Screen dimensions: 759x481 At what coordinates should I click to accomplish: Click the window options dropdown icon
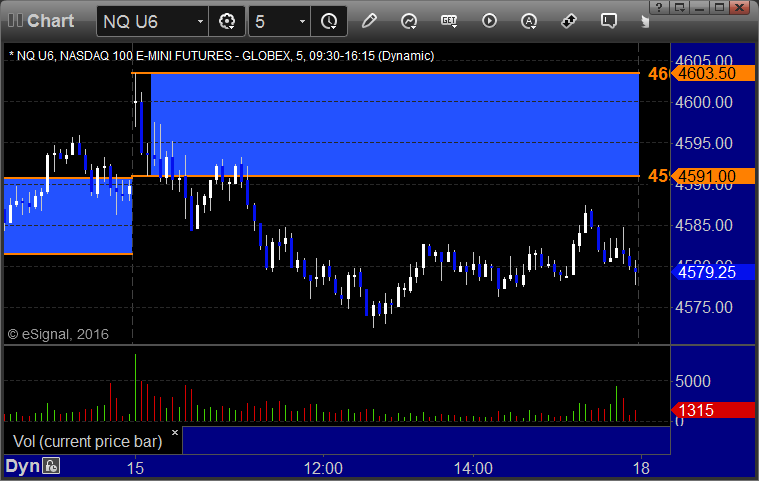(680, 7)
